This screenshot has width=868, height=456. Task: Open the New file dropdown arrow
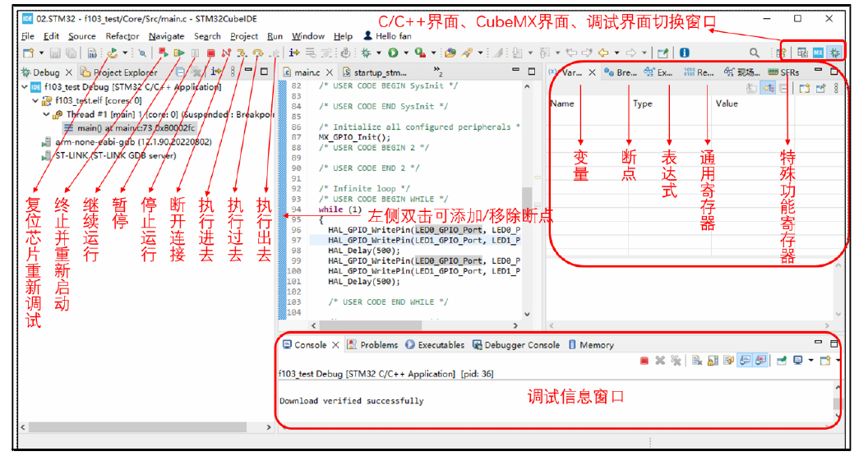coord(41,53)
